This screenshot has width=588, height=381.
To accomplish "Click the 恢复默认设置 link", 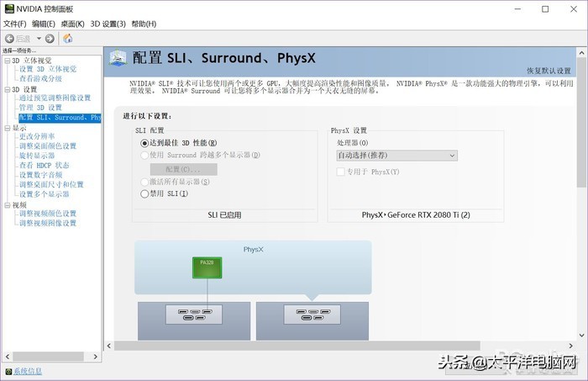I will click(548, 70).
